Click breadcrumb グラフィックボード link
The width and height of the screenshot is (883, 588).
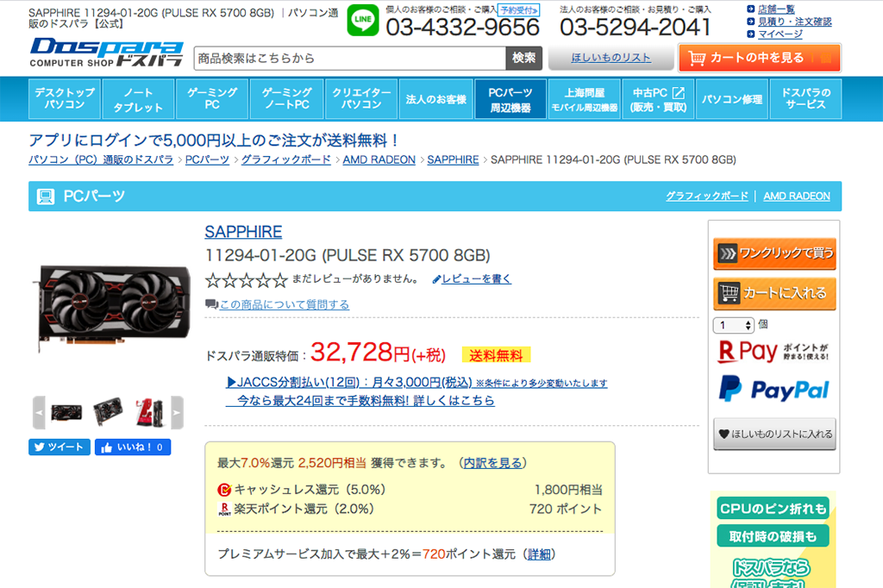[x=286, y=160]
